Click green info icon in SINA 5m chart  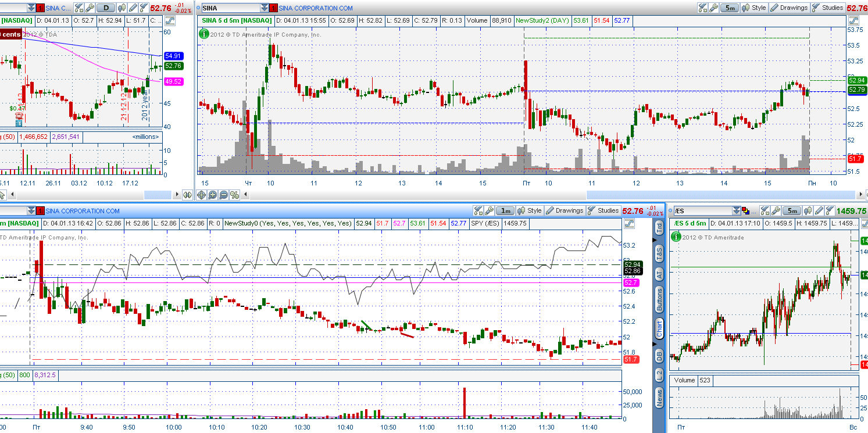[x=203, y=34]
